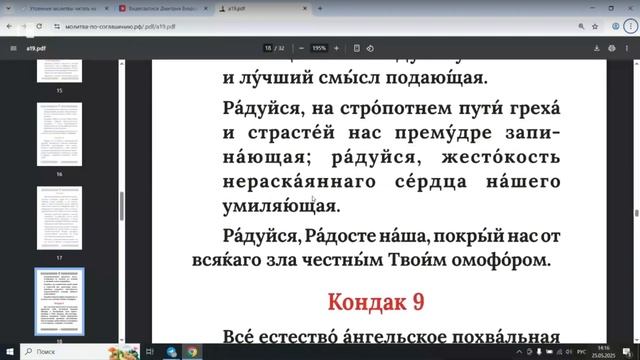Image resolution: width=640 pixels, height=360 pixels.
Task: Close the second browser tab
Action: pos(206,8)
